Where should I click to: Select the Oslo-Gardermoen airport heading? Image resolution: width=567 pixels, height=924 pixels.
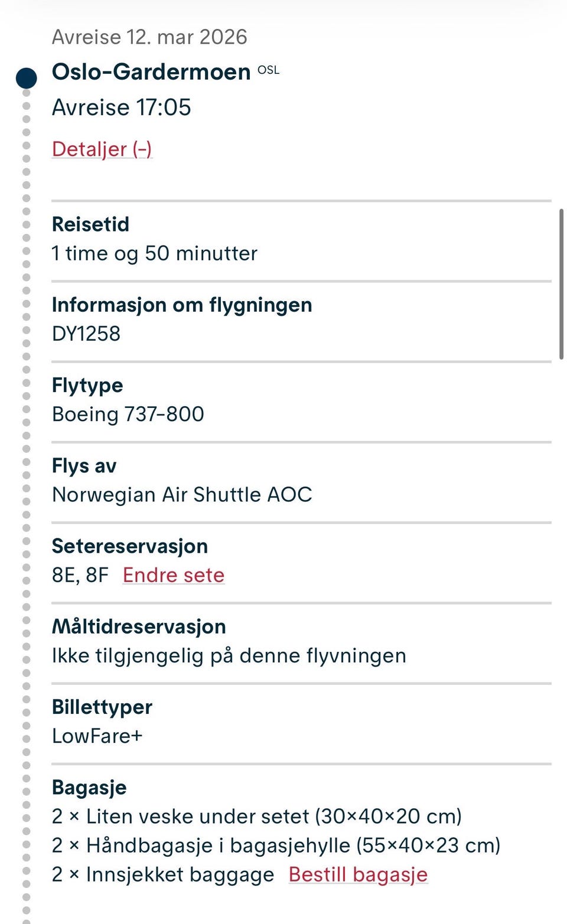151,72
